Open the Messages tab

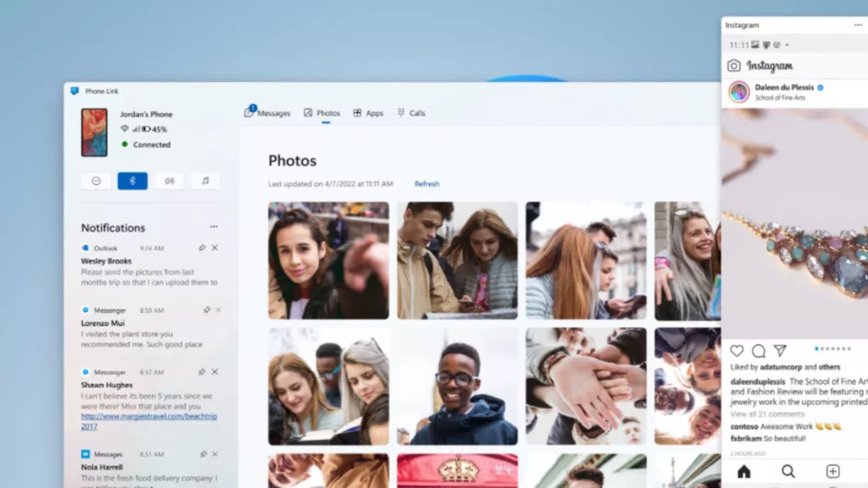click(267, 113)
